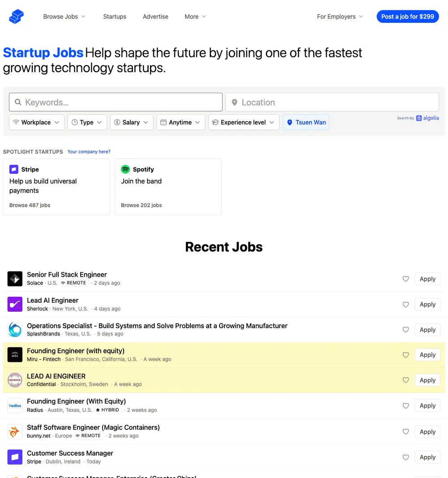Viewport: 448px width, 478px height.
Task: Expand the For Employers menu
Action: 340,17
